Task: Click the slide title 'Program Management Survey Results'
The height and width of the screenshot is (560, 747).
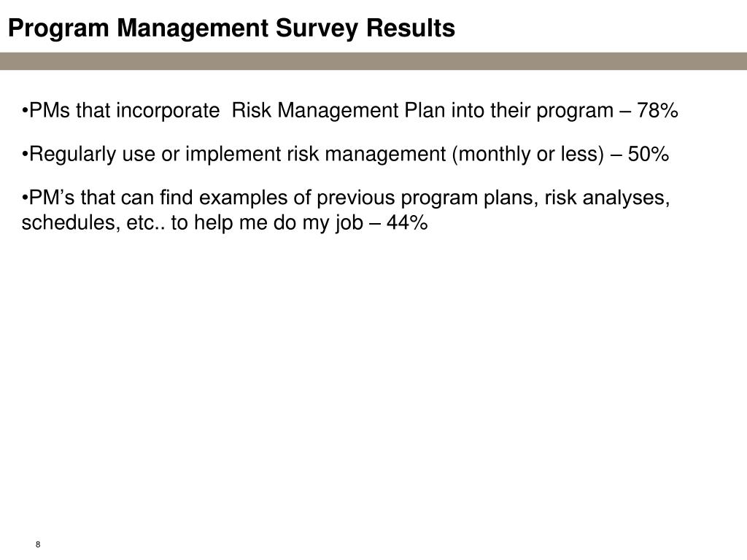Action: (x=231, y=28)
